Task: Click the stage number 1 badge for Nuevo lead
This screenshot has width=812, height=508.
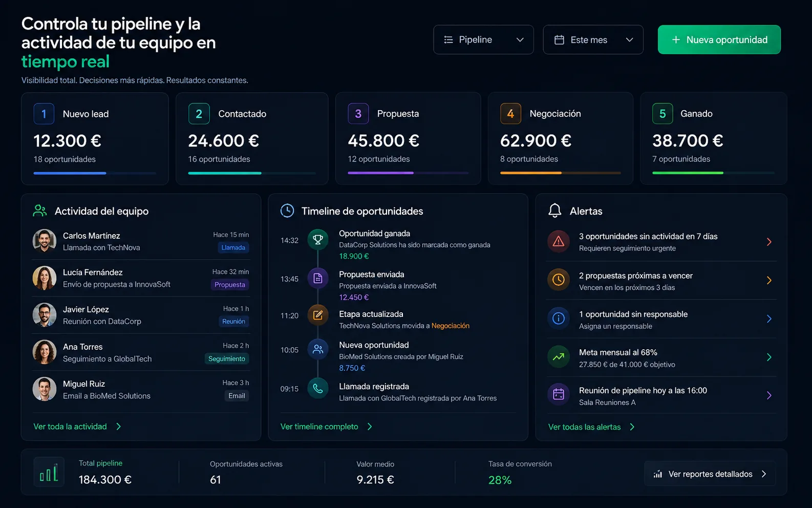Action: (44, 114)
